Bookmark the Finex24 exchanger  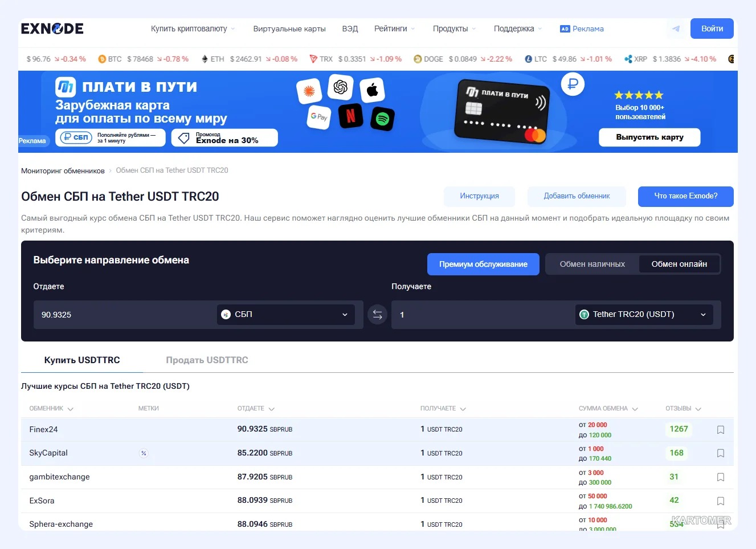click(x=721, y=430)
